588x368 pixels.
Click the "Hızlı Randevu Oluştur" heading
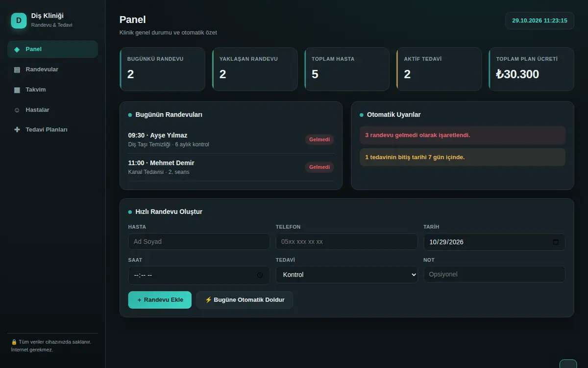[x=169, y=212]
